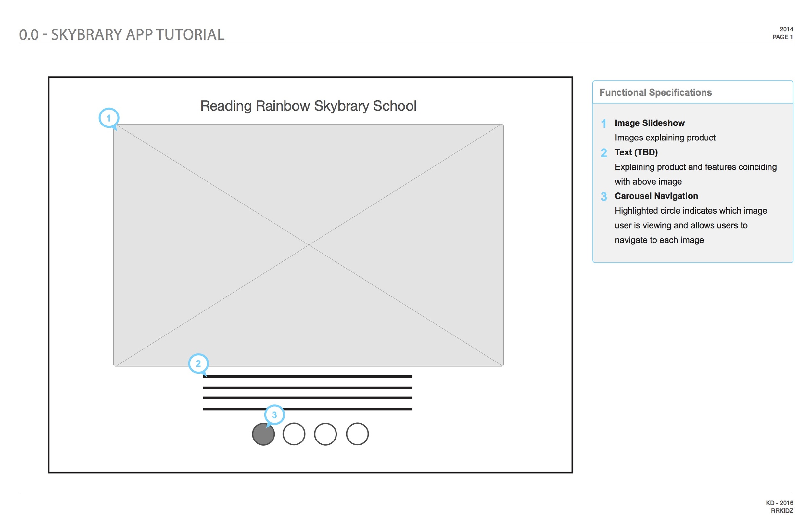Click the Reading Rainbow Skybrary School title
Viewport: 812px width, 526px height.
click(309, 106)
